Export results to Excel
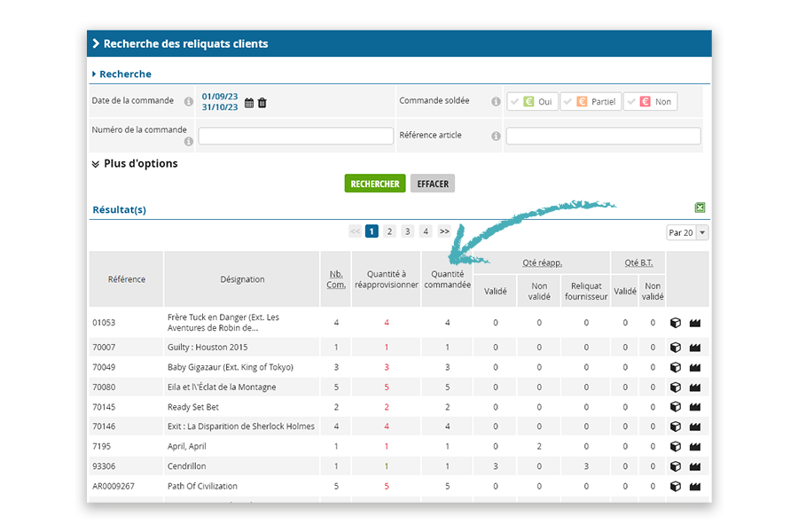This screenshot has height=532, width=798. tap(700, 207)
